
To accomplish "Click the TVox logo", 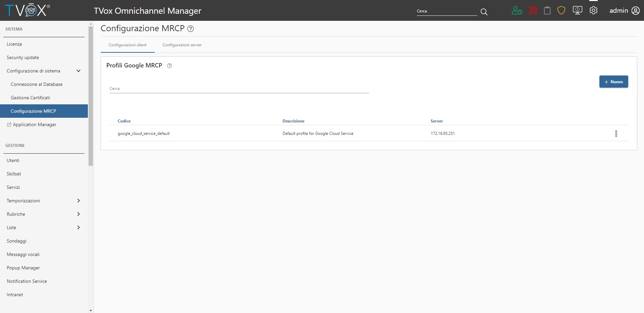I will pos(28,10).
